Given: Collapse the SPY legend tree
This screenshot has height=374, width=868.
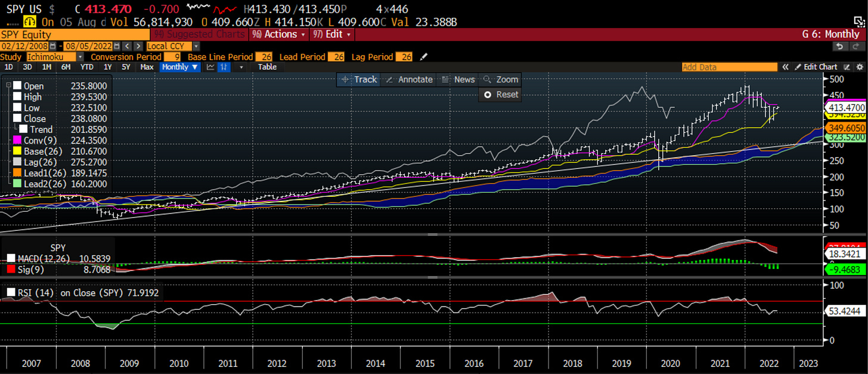Looking at the screenshot, I should click(x=8, y=86).
